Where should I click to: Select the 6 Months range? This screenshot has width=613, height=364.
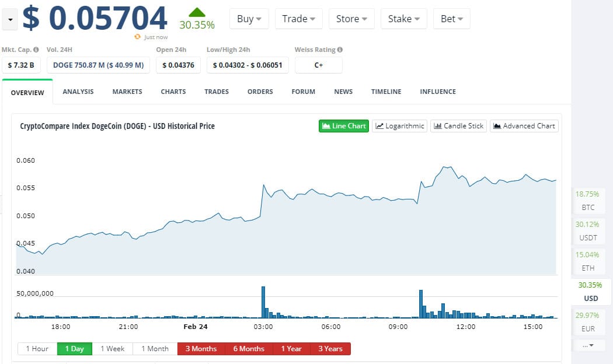(x=249, y=349)
